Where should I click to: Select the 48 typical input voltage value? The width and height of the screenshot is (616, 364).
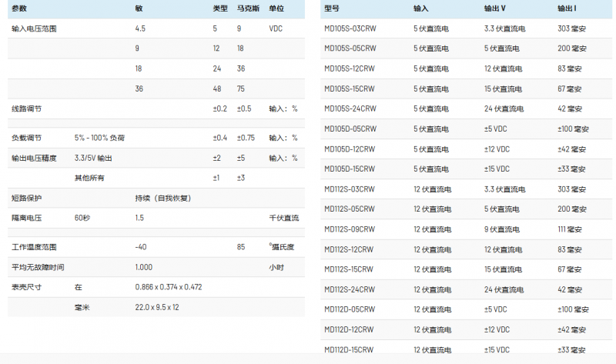[x=217, y=88]
